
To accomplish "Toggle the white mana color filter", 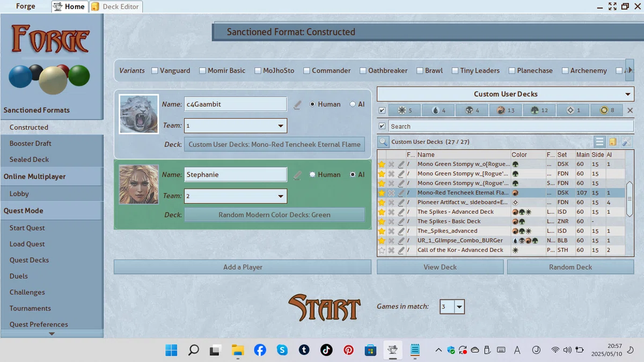I will pyautogui.click(x=404, y=110).
